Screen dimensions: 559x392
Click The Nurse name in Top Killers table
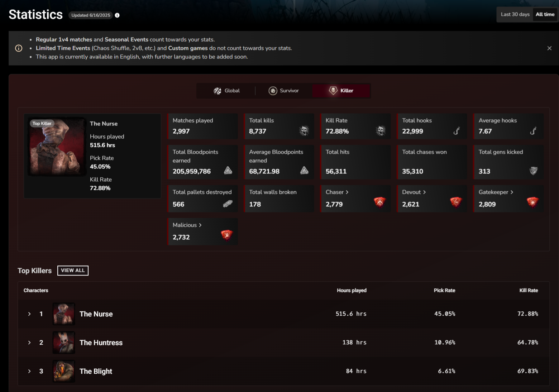coord(96,314)
